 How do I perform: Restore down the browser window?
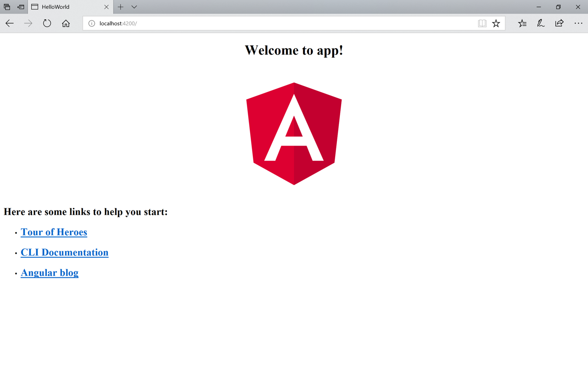pos(559,7)
